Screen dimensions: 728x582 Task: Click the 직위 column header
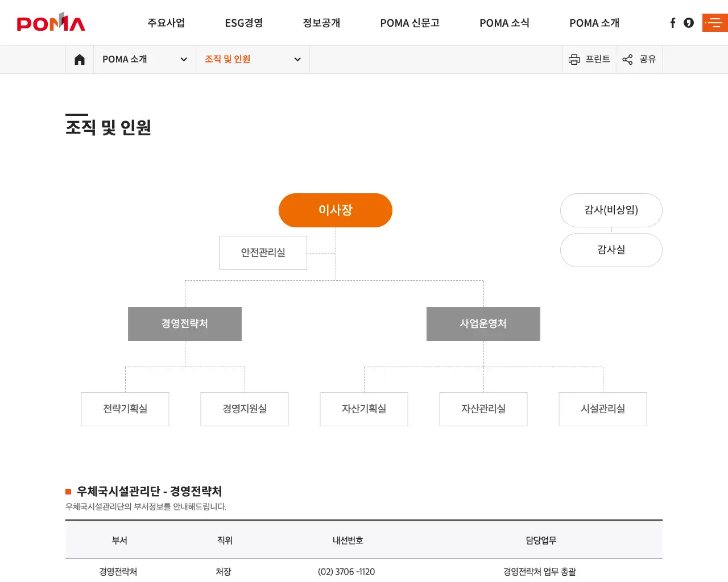point(225,541)
